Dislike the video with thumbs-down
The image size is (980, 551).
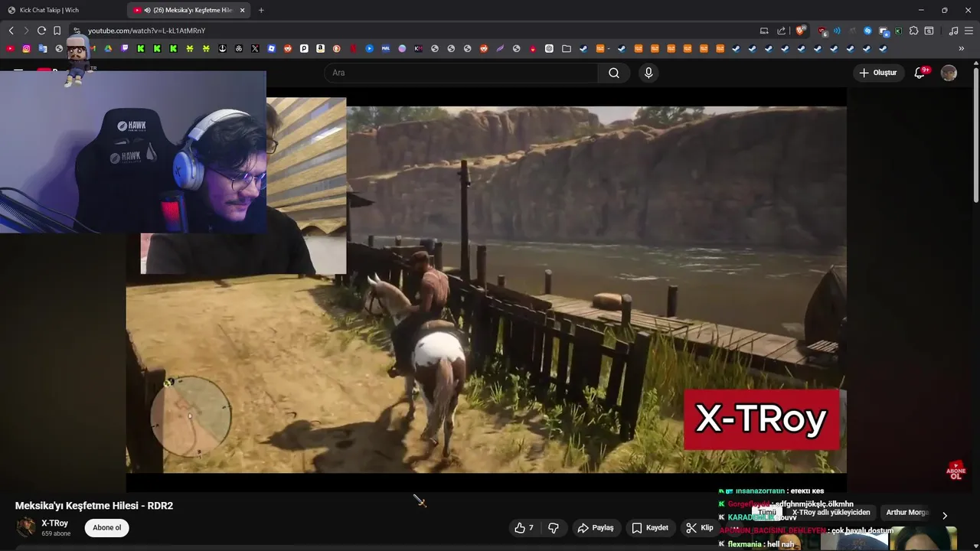tap(554, 528)
